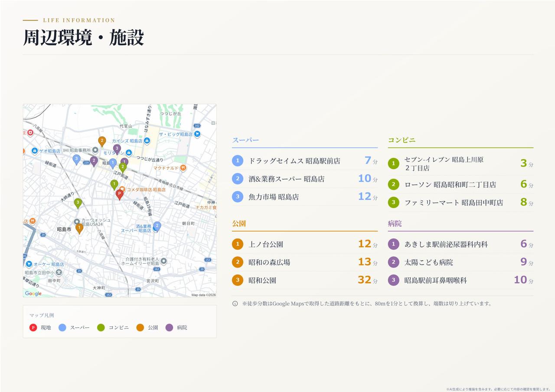Click purple hospital pin 3 on the map

tap(117, 149)
